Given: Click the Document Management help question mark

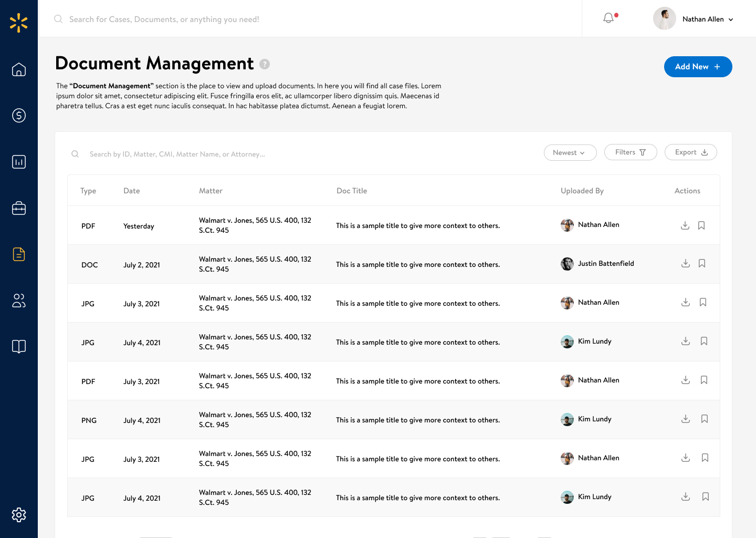Looking at the screenshot, I should click(265, 64).
